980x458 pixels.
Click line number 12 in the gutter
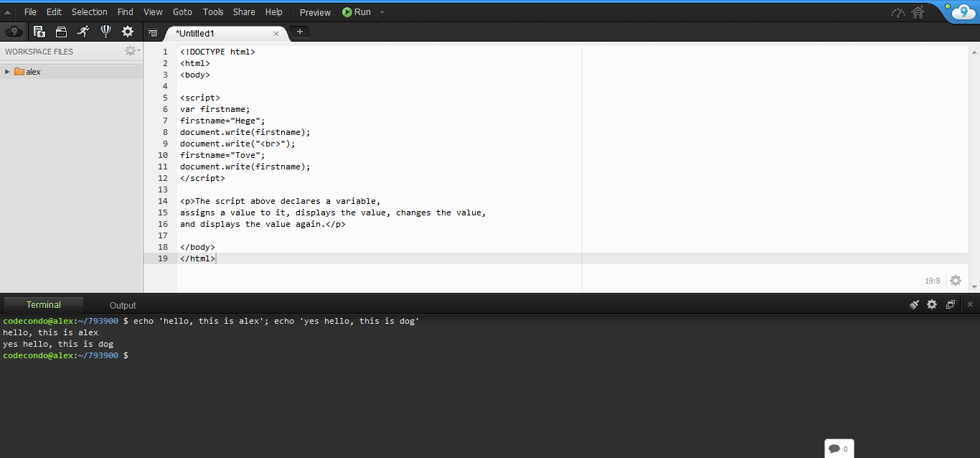(163, 178)
